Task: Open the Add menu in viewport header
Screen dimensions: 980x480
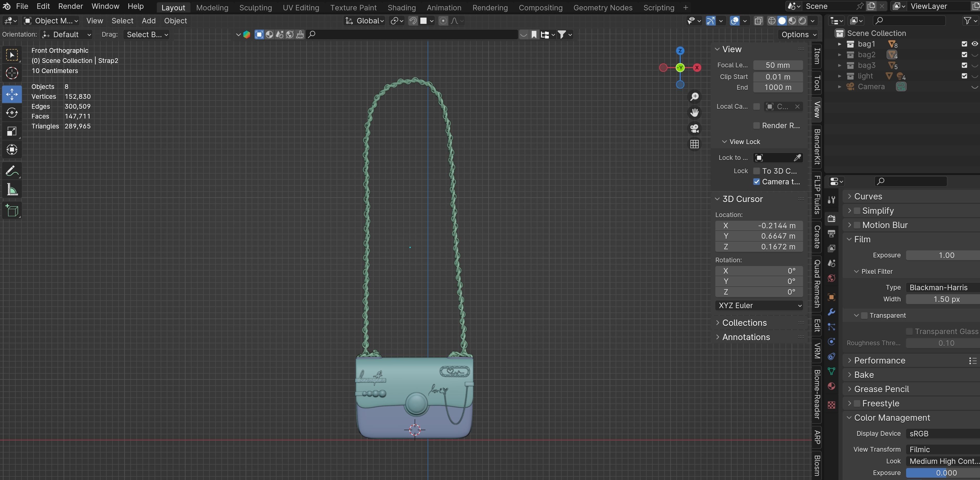Action: coord(148,21)
